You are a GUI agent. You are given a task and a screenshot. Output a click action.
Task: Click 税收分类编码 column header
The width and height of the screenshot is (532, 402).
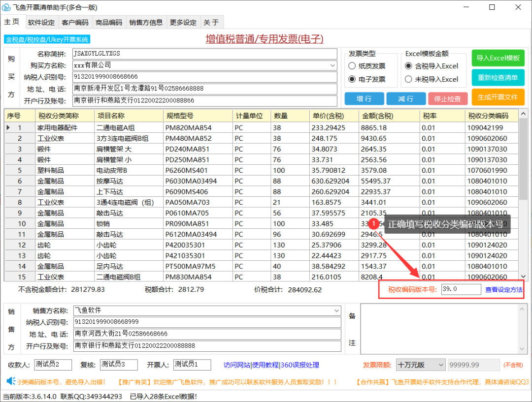[x=492, y=116]
